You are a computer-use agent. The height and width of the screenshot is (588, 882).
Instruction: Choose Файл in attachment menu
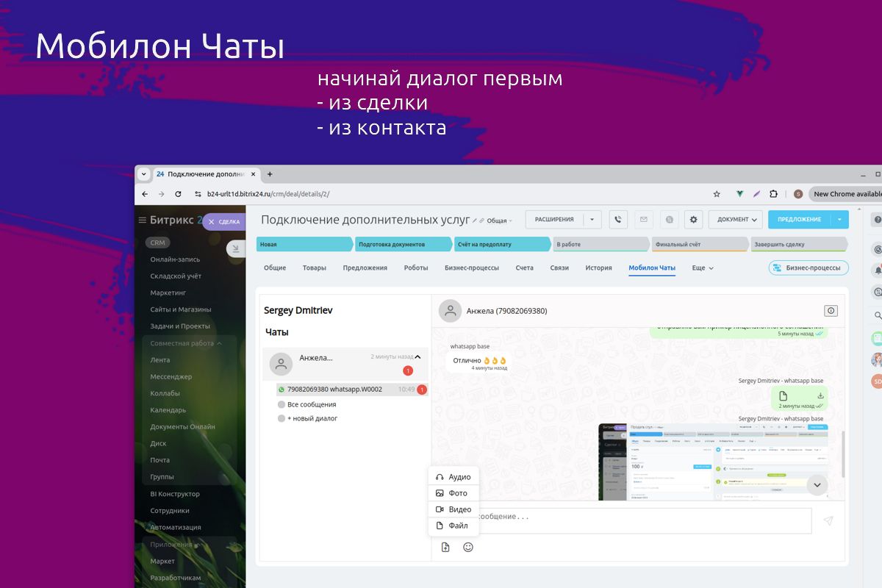point(453,526)
